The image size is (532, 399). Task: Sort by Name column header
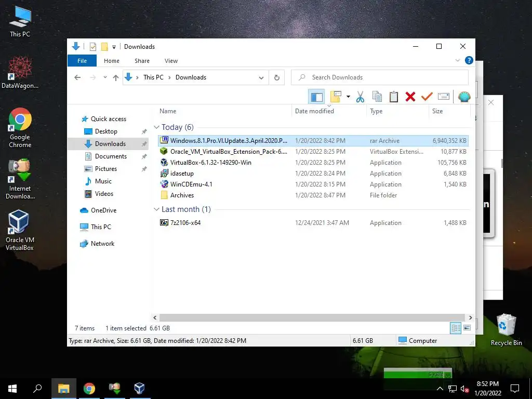pos(168,111)
